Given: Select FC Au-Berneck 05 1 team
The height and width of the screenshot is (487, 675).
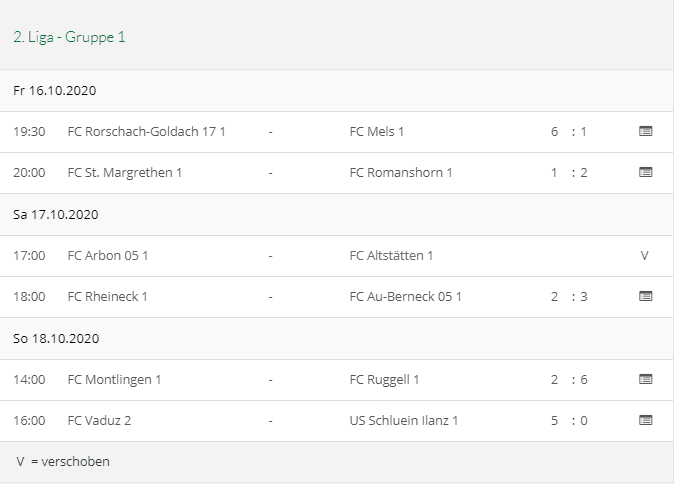Looking at the screenshot, I should [x=406, y=296].
